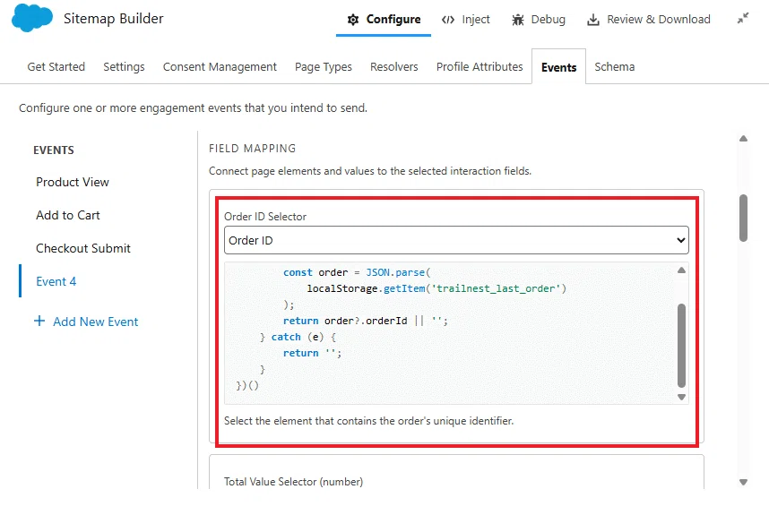The width and height of the screenshot is (769, 532).
Task: Click the 'Sitemap Builder' title
Action: coord(113,19)
